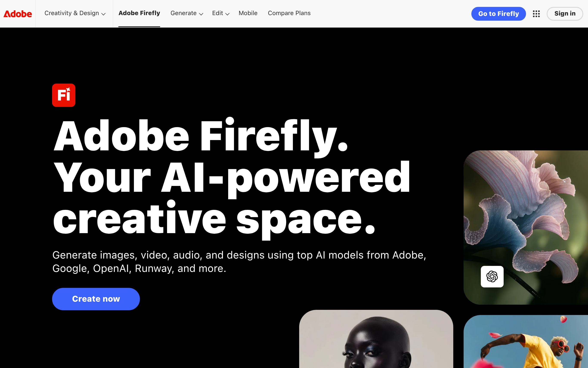Click the blue Create now button

[96, 299]
